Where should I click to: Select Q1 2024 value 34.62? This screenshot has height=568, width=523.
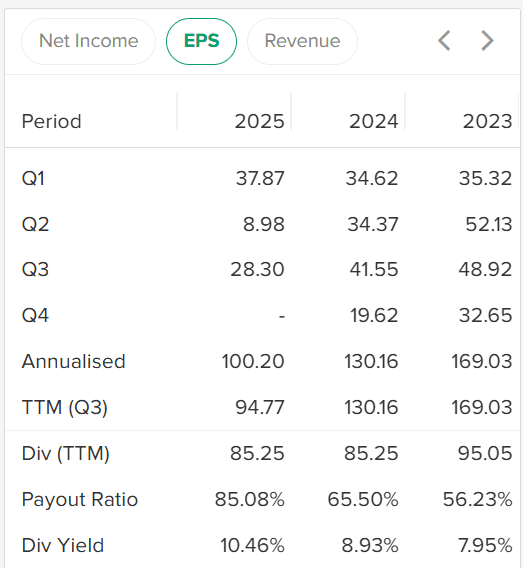(372, 178)
